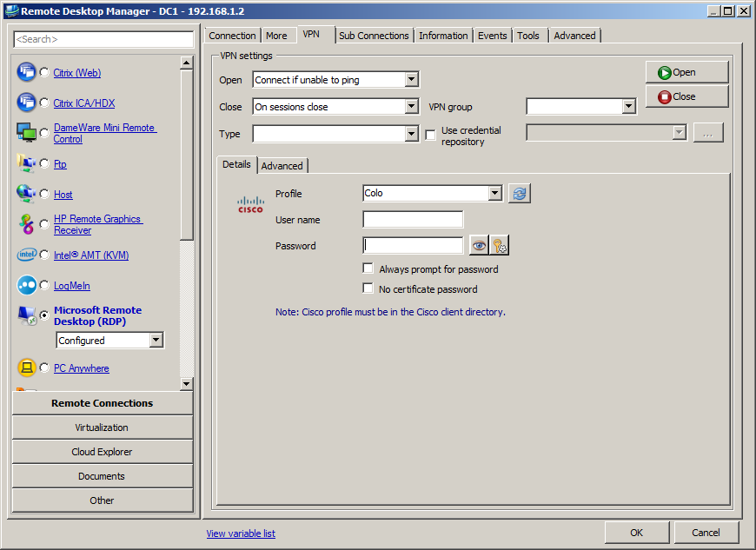
Task: Expand the VPN group dropdown
Action: [x=628, y=107]
